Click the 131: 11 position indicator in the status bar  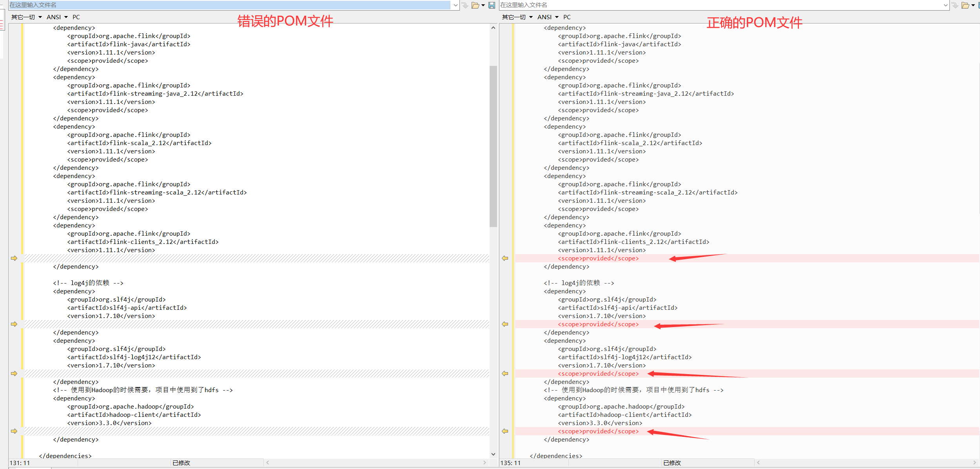19,463
